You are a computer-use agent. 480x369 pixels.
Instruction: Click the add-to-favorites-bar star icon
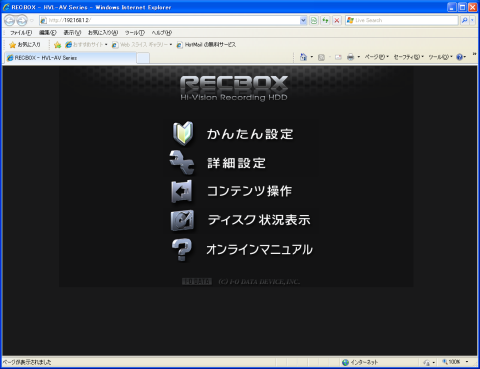point(57,45)
